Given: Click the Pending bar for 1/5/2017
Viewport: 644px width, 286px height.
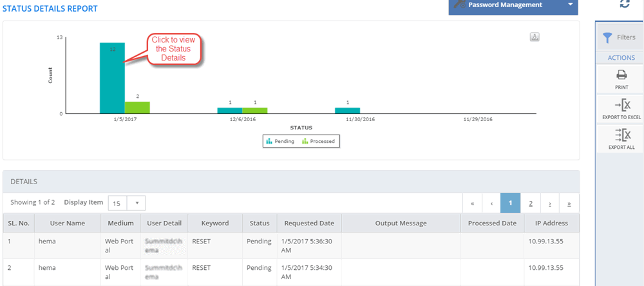Looking at the screenshot, I should (x=112, y=78).
